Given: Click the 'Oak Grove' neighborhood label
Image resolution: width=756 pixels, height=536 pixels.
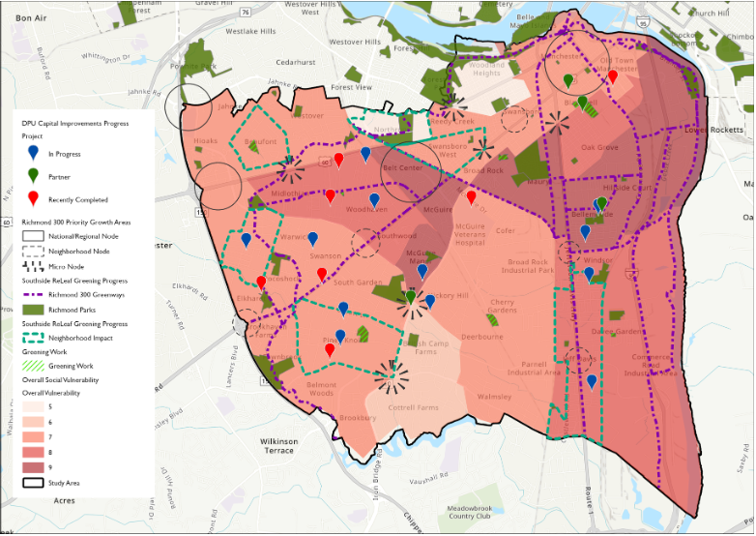Looking at the screenshot, I should (599, 148).
